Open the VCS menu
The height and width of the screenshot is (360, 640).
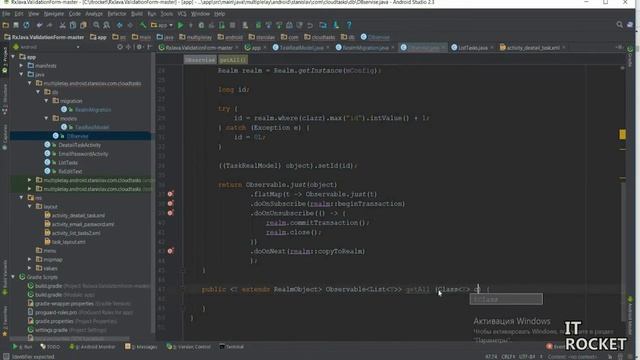182,13
